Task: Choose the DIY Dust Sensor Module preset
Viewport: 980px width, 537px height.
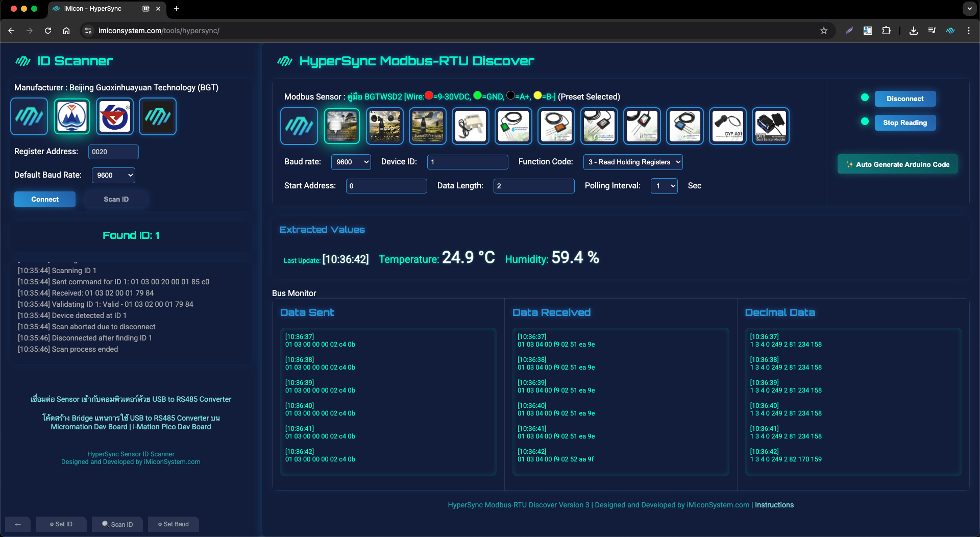Action: (x=770, y=126)
